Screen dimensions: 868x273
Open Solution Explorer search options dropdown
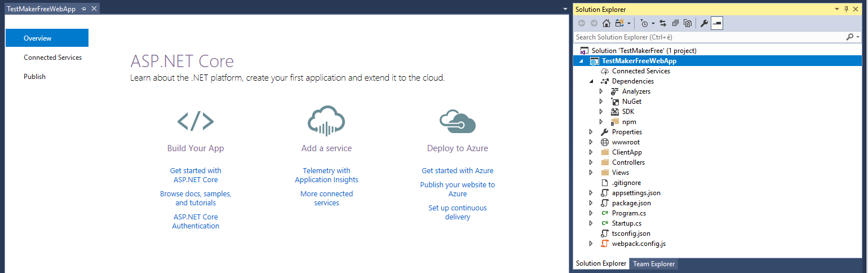point(858,37)
